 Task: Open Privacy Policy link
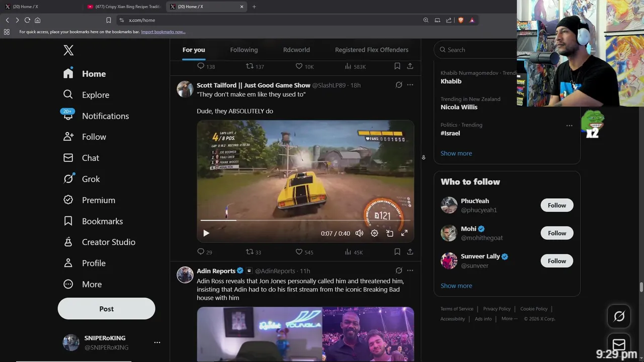click(497, 309)
